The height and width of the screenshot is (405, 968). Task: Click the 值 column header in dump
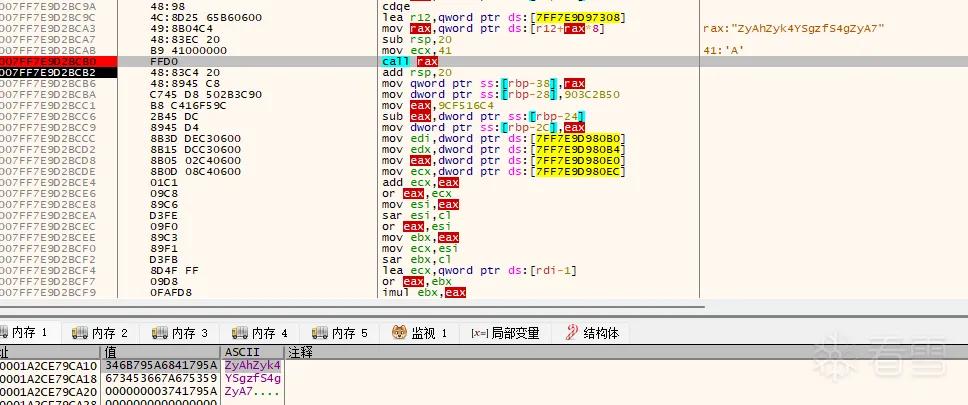(x=111, y=353)
